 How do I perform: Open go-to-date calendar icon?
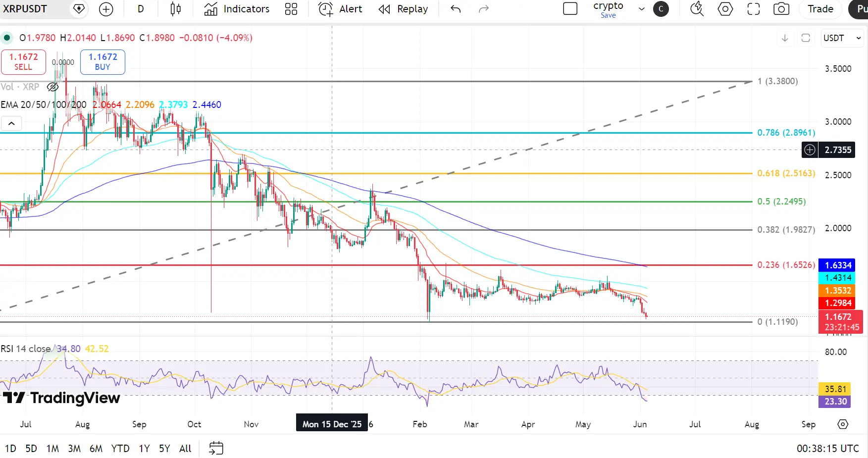[216, 449]
